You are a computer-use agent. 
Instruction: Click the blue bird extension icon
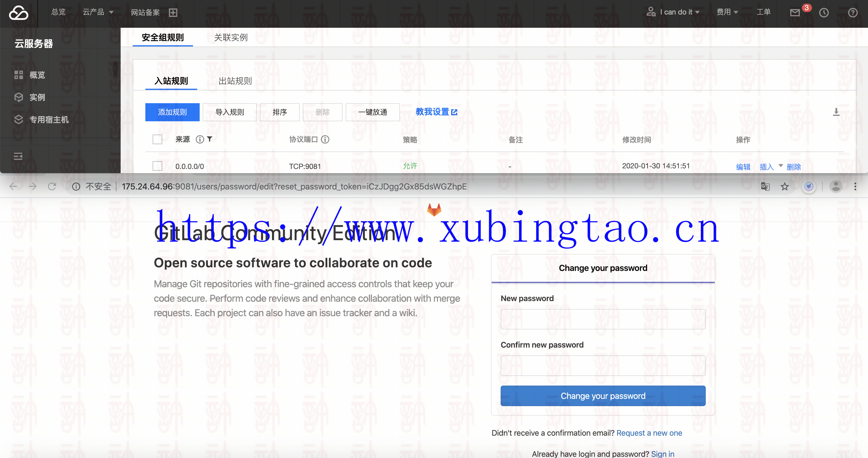[x=809, y=186]
